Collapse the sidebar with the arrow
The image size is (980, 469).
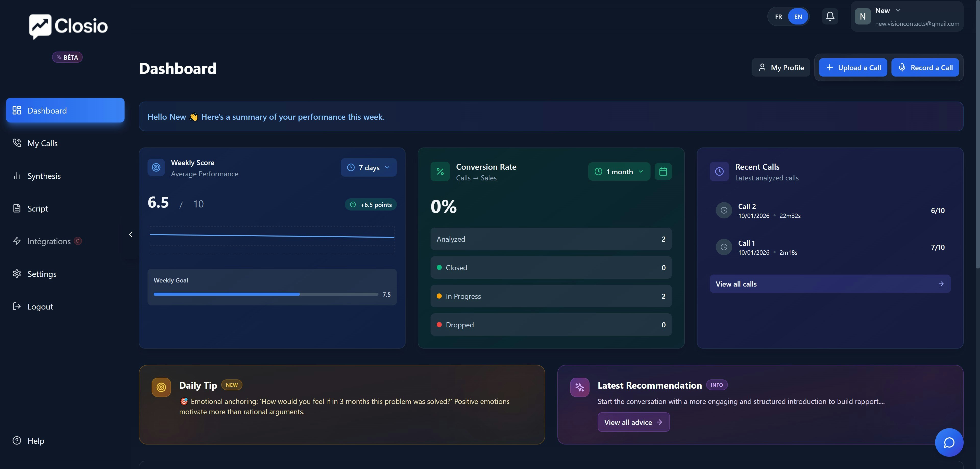tap(130, 235)
